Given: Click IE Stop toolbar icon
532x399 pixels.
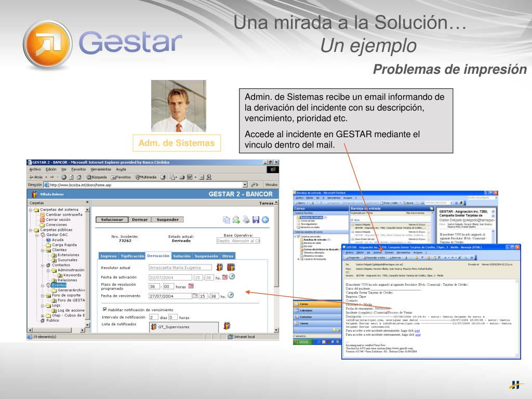Looking at the screenshot, I should tap(63, 177).
